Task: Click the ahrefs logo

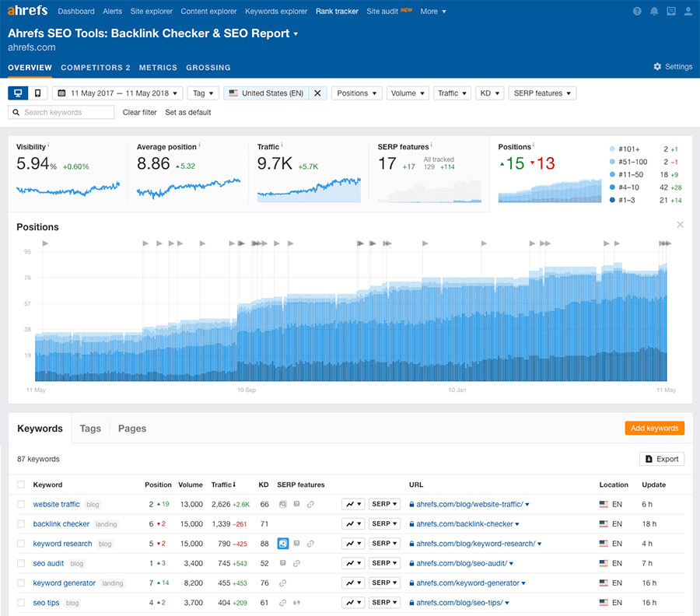Action: point(27,10)
